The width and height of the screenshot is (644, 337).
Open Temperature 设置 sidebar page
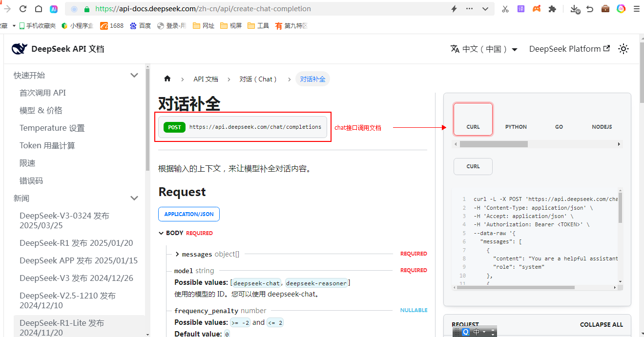[52, 128]
